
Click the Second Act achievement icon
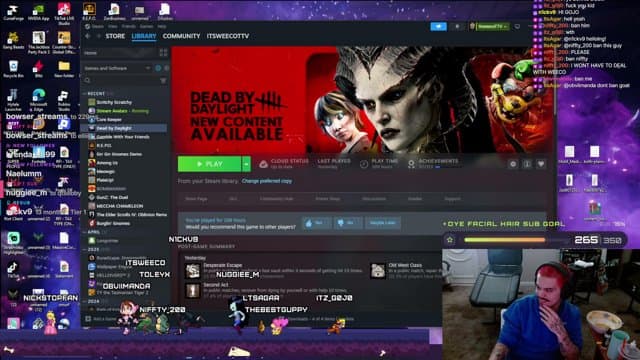coord(193,291)
